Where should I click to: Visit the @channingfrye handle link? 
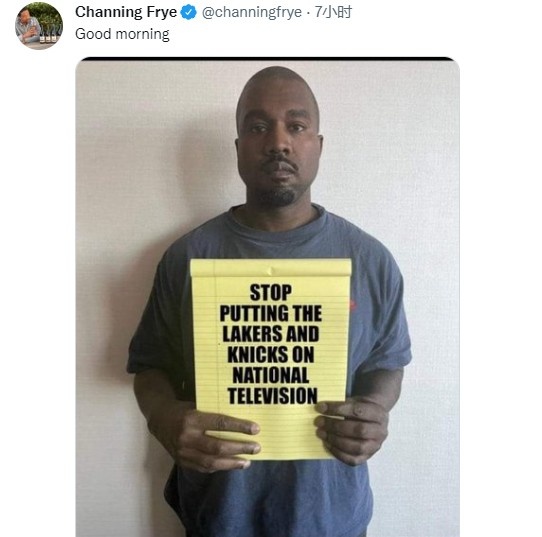[252, 13]
